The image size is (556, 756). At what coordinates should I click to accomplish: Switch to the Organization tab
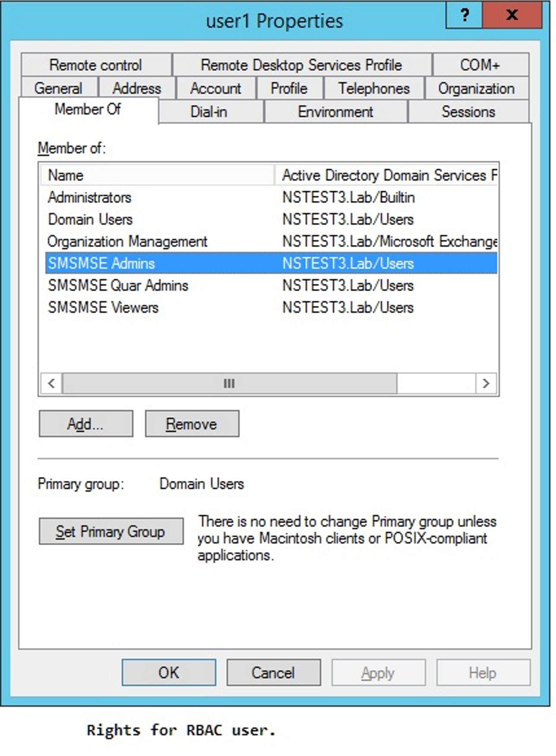point(477,88)
